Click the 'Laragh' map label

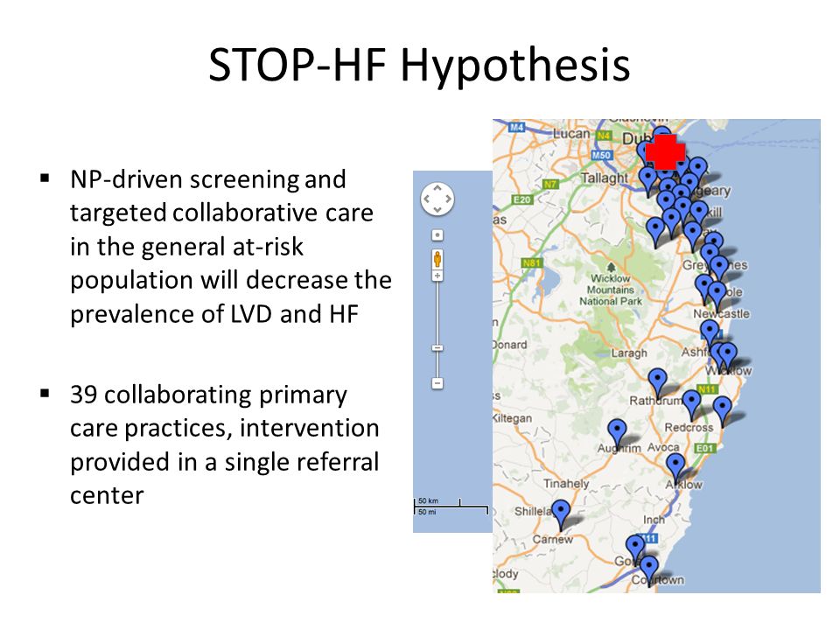629,353
